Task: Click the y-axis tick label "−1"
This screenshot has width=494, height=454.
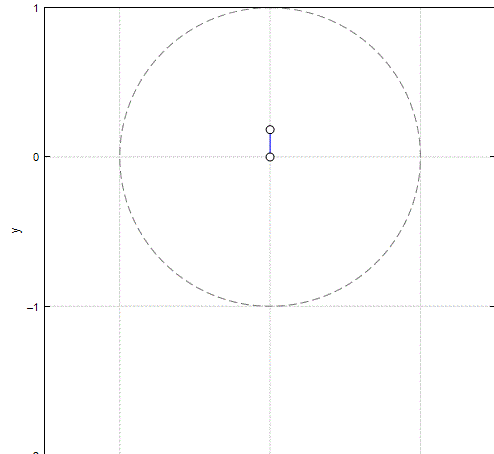Action: click(x=33, y=307)
